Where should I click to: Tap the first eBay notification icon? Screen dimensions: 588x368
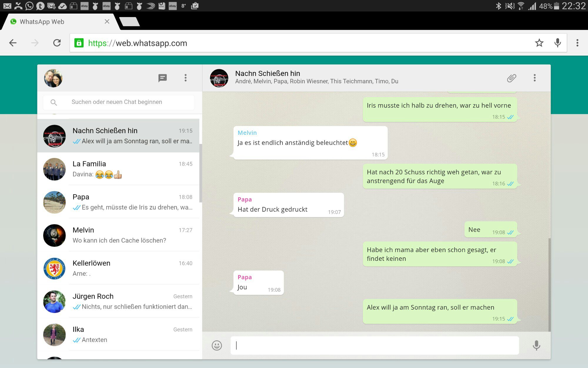[84, 6]
